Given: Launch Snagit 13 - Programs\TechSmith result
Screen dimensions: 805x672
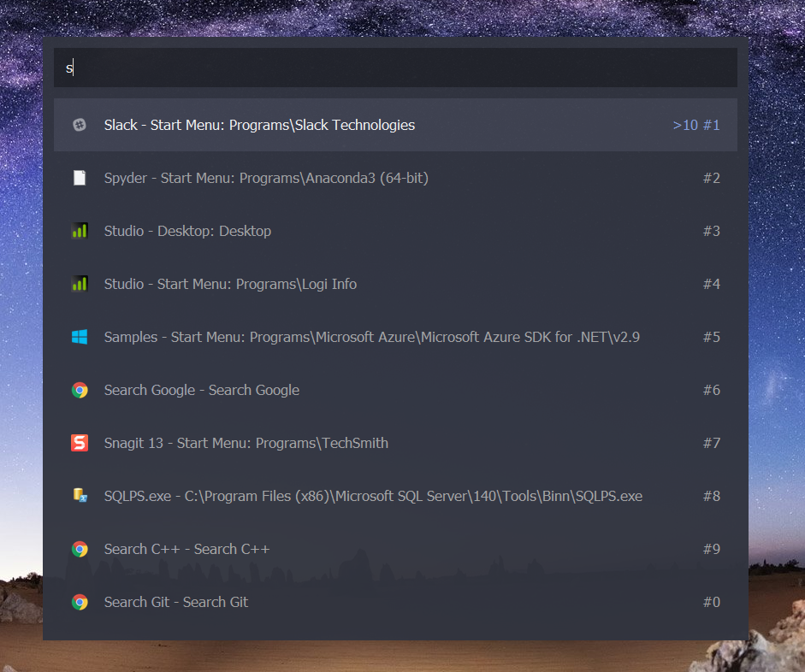Looking at the screenshot, I should point(395,443).
